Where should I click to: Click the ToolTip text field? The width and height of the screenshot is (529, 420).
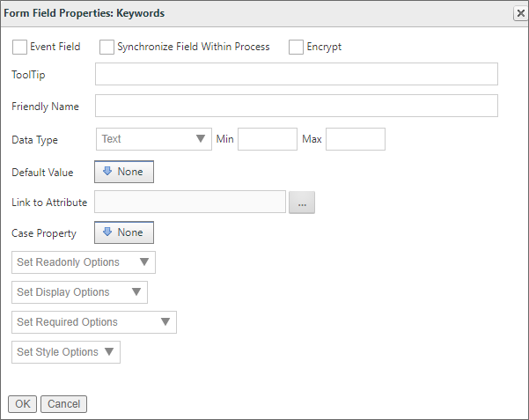296,75
